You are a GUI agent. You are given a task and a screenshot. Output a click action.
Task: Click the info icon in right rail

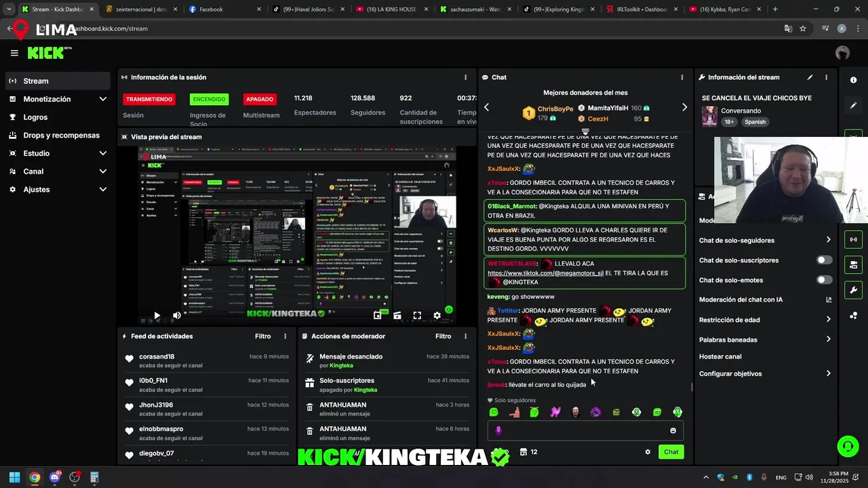point(853,80)
